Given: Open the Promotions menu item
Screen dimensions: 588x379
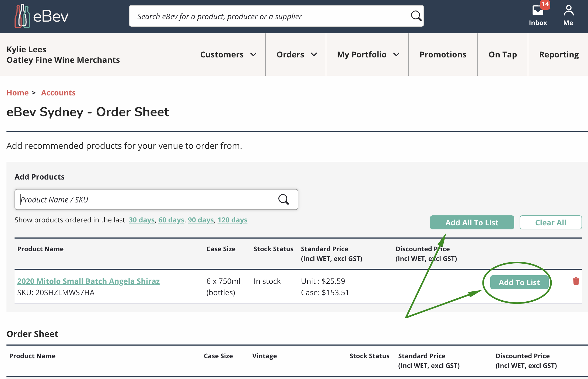Looking at the screenshot, I should coord(443,55).
